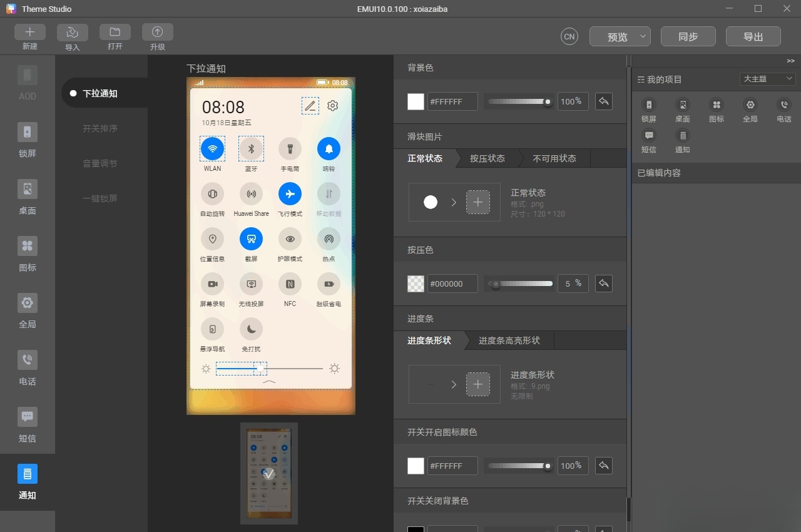The image size is (801, 532).
Task: Open the 电话 phone section in sidebar
Action: (x=28, y=368)
